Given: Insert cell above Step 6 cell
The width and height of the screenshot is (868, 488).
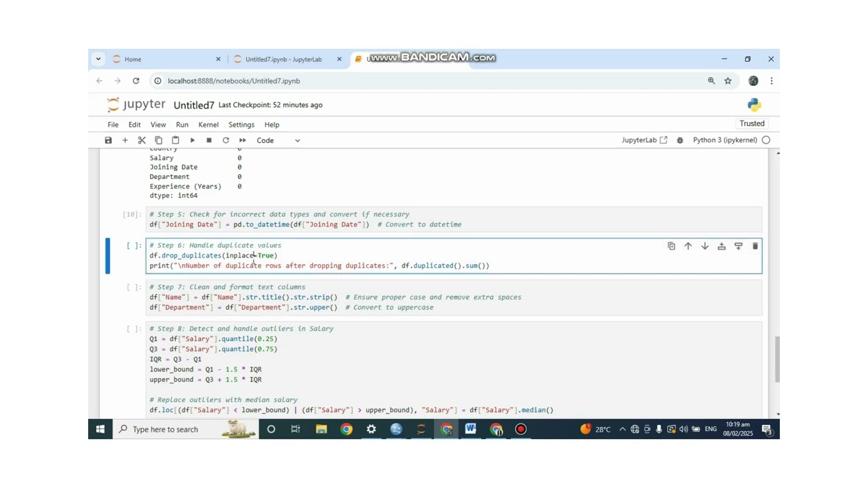Looking at the screenshot, I should tap(722, 247).
